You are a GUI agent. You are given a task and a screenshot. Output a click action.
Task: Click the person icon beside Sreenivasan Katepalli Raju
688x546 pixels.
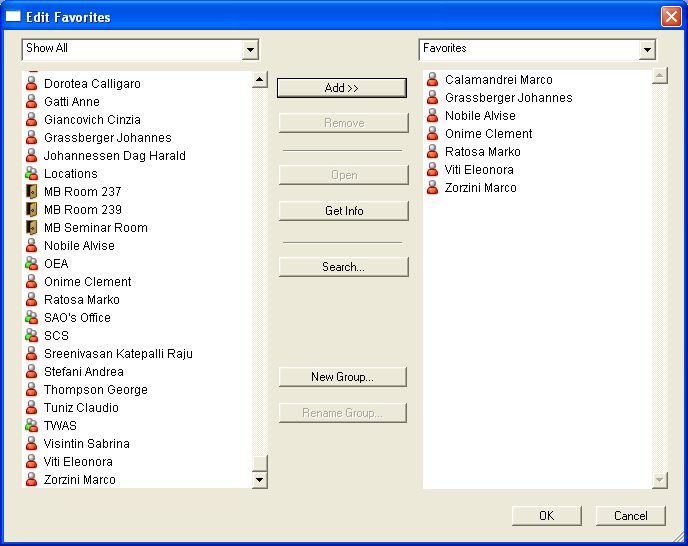click(x=32, y=353)
